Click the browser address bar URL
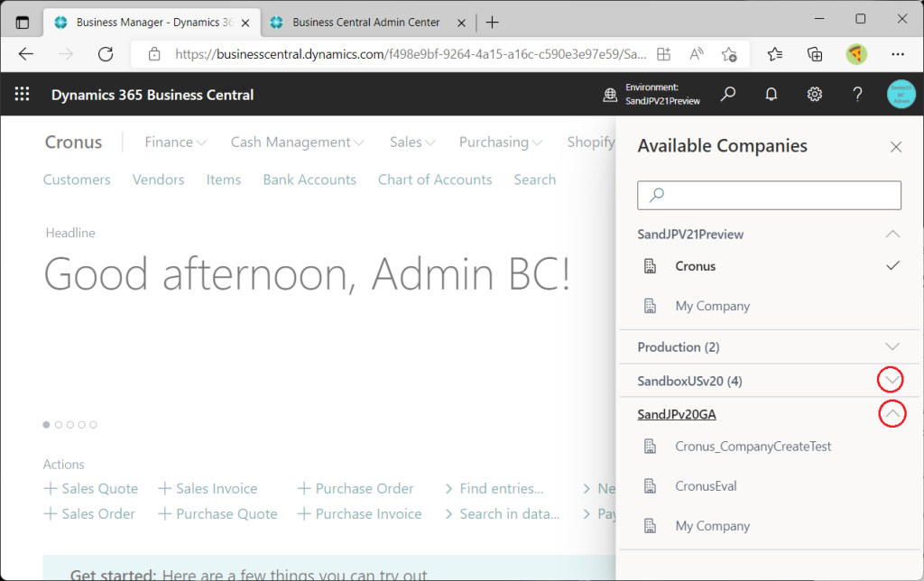The height and width of the screenshot is (581, 924). tap(411, 54)
